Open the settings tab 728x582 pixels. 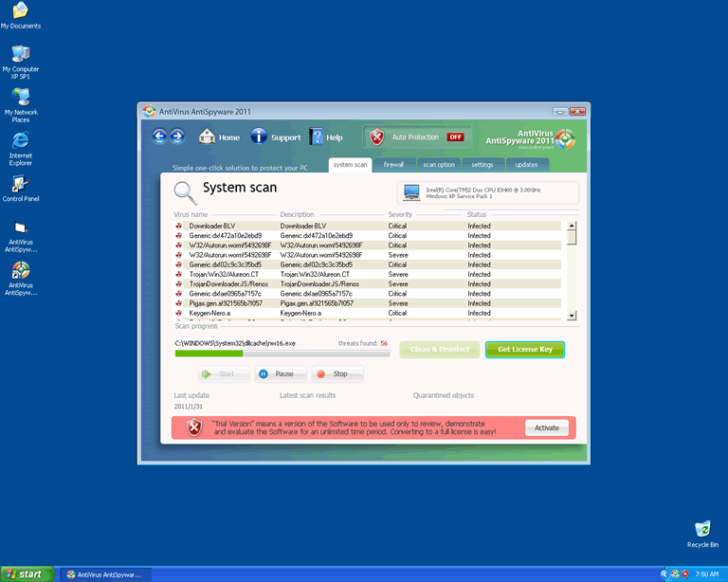pos(482,165)
